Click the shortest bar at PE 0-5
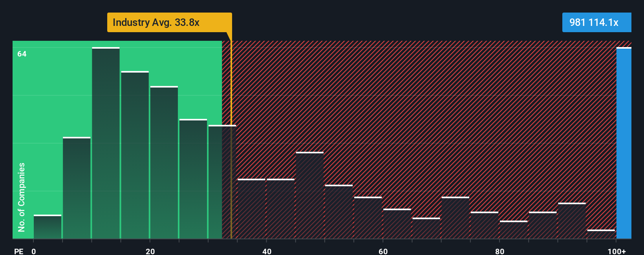This screenshot has height=255, width=644. [x=48, y=227]
